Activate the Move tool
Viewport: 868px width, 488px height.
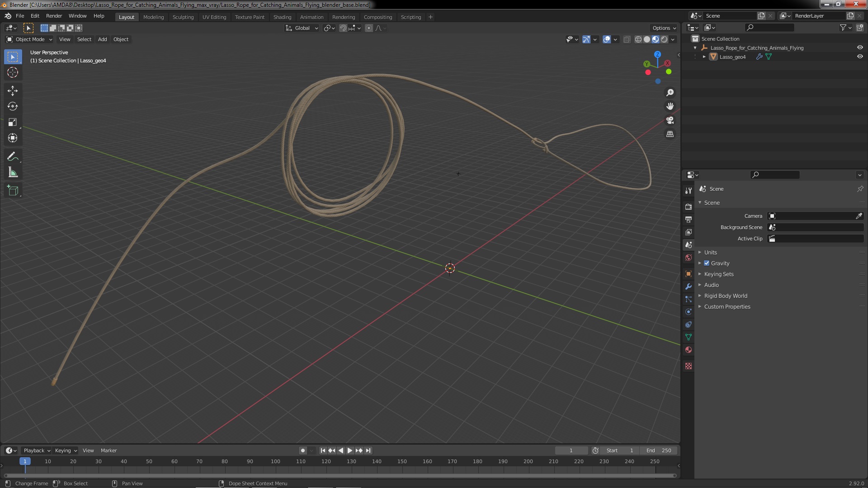pos(13,91)
